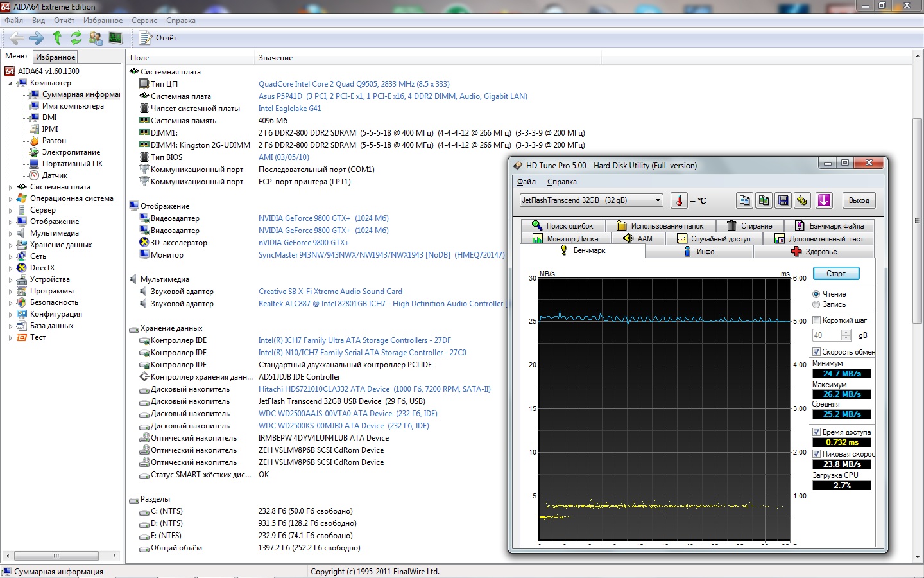Collapse the Компьютер tree node
Viewport: 924px width, 578px height.
coord(10,83)
